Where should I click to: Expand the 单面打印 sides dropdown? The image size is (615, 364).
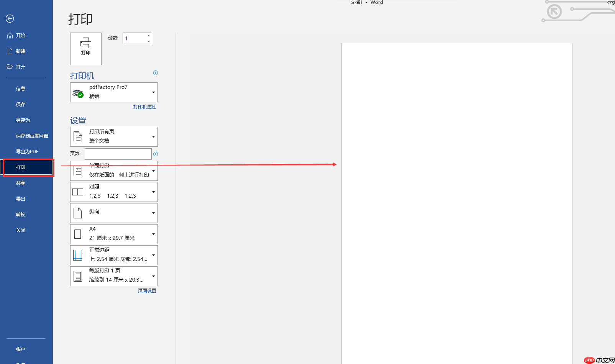[114, 171]
